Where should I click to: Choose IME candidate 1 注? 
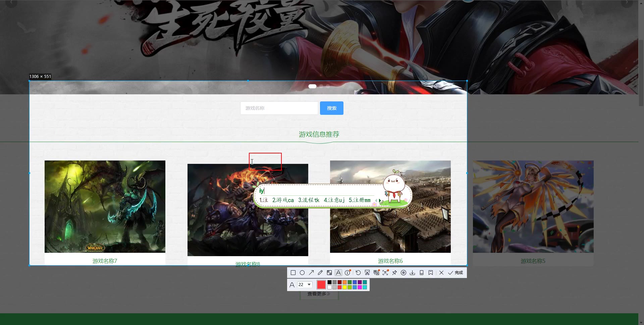(x=264, y=200)
